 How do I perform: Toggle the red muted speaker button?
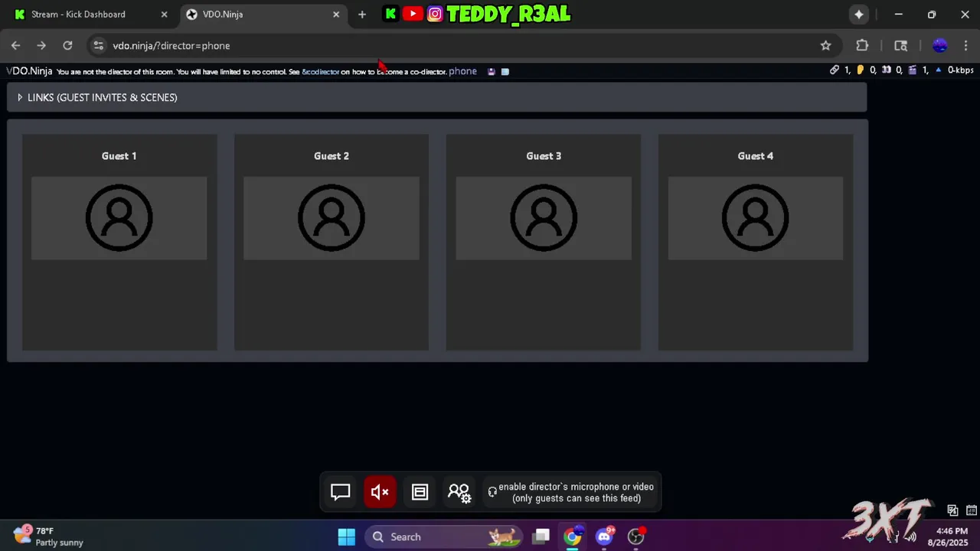pyautogui.click(x=380, y=492)
